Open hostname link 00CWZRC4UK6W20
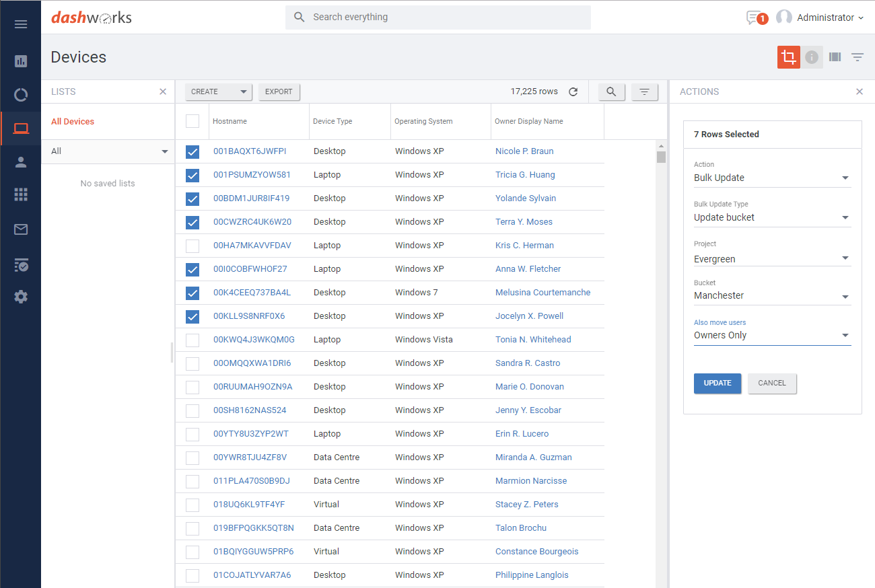Viewport: 875px width, 588px height. point(252,222)
